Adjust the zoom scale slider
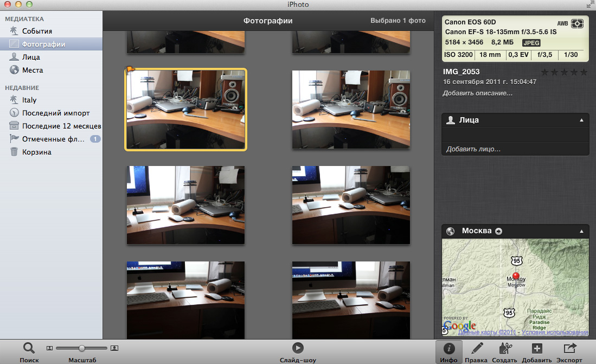This screenshot has height=364, width=596. click(x=82, y=348)
